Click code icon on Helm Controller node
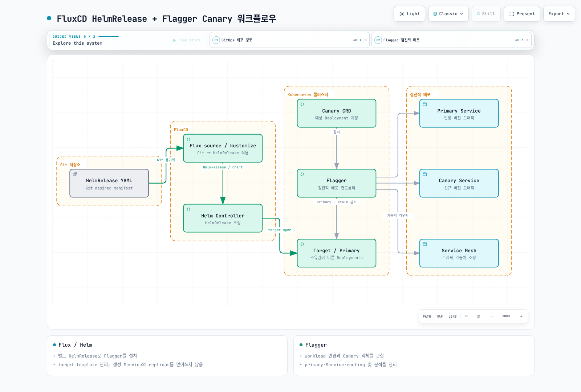Viewport: 581px width, 392px height. (188, 209)
